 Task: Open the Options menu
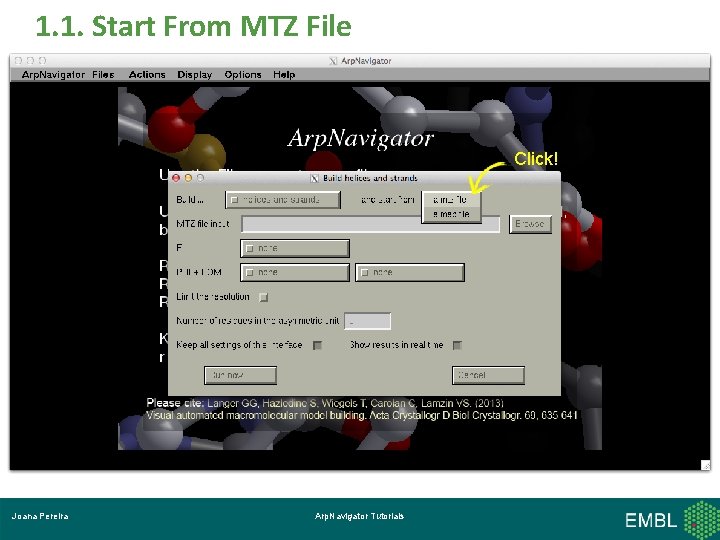[243, 74]
